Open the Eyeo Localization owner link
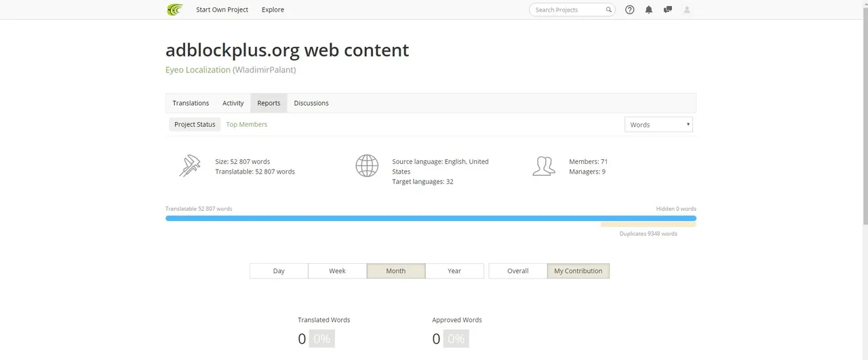Viewport: 868px width, 360px height. pyautogui.click(x=198, y=69)
